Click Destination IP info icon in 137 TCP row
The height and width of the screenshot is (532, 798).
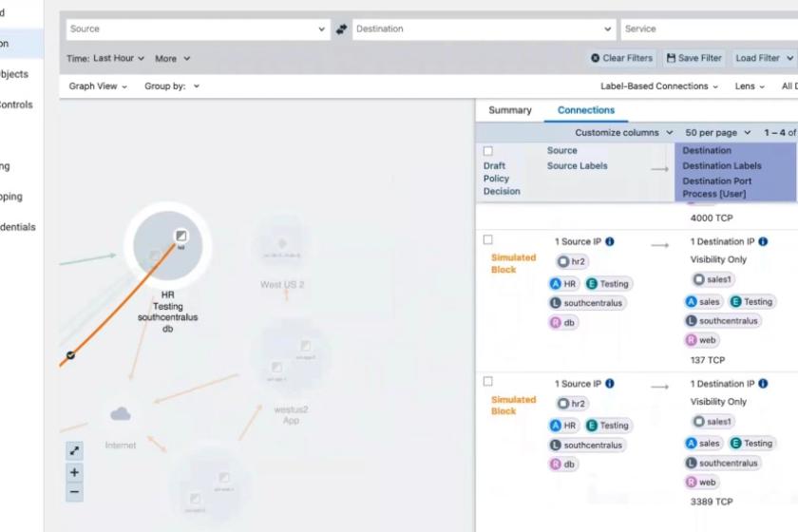(763, 241)
